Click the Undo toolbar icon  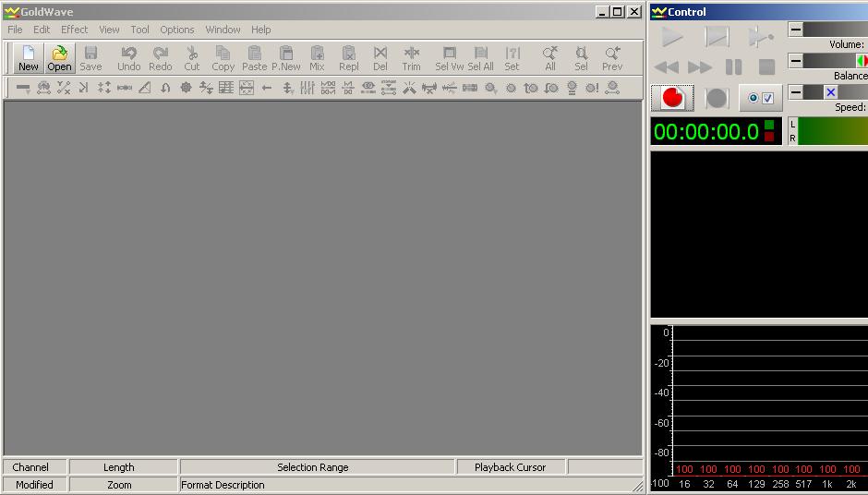129,58
